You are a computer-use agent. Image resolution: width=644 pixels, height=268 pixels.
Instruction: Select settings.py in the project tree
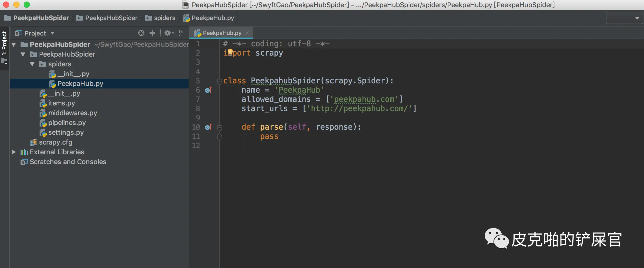pyautogui.click(x=99, y=132)
